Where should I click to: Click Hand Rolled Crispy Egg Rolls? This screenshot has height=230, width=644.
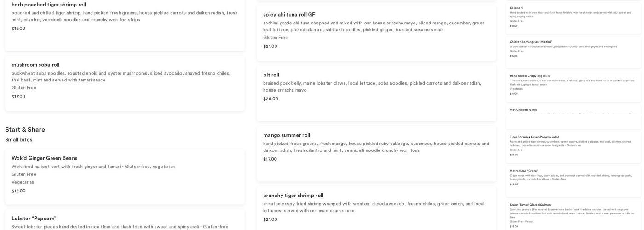[x=529, y=76]
